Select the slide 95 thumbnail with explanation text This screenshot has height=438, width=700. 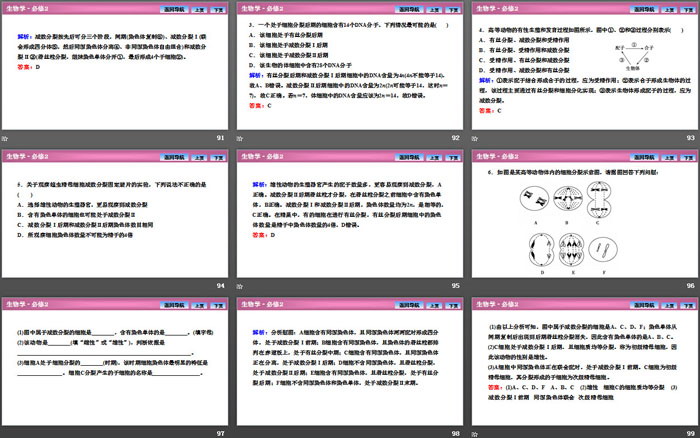(x=350, y=213)
